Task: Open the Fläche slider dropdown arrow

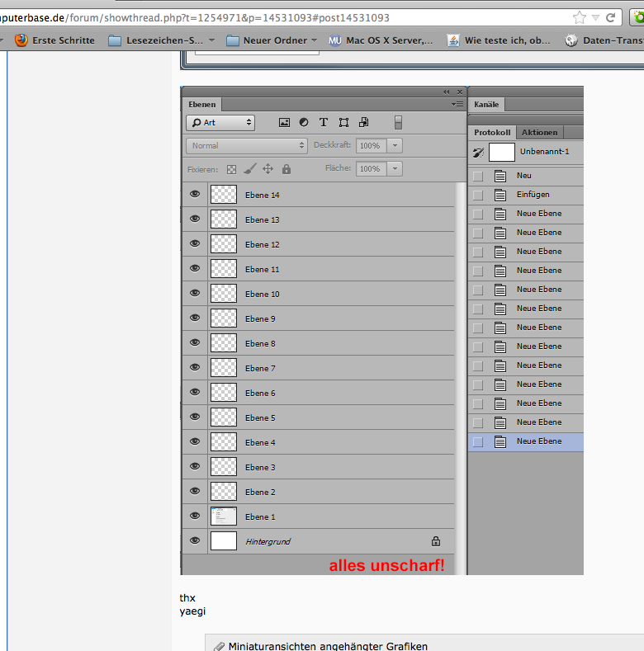Action: pyautogui.click(x=395, y=169)
